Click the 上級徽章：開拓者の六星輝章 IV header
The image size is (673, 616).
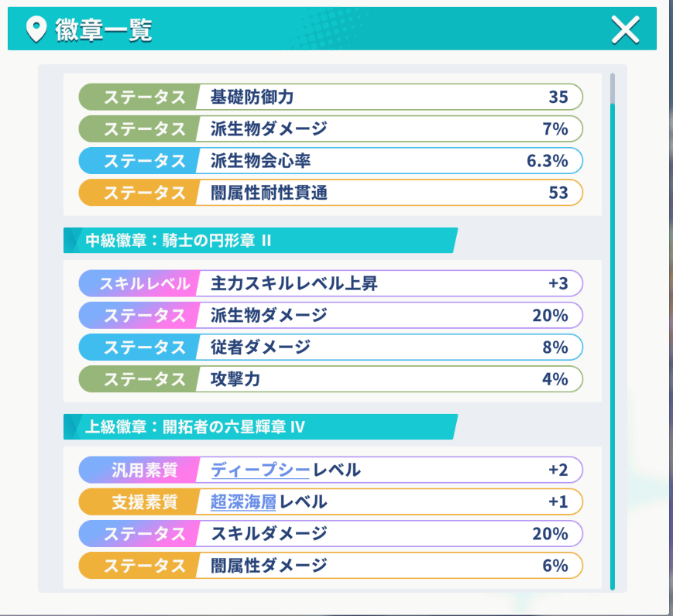click(260, 427)
